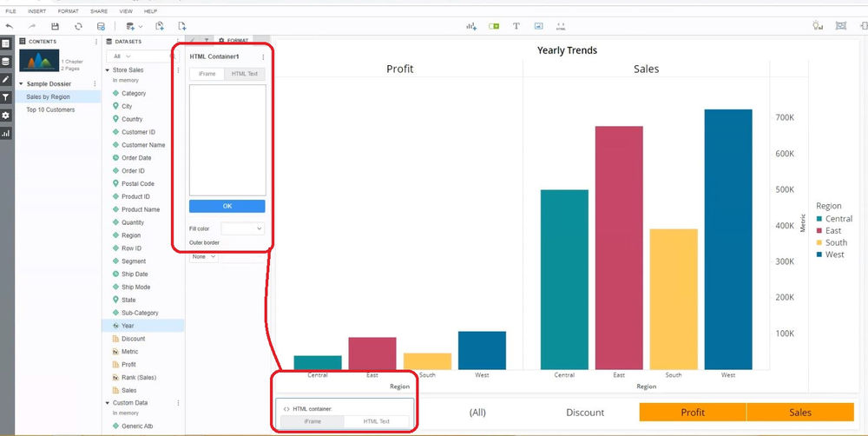Toggle the Sales metric selector button
868x436 pixels.
click(x=800, y=413)
